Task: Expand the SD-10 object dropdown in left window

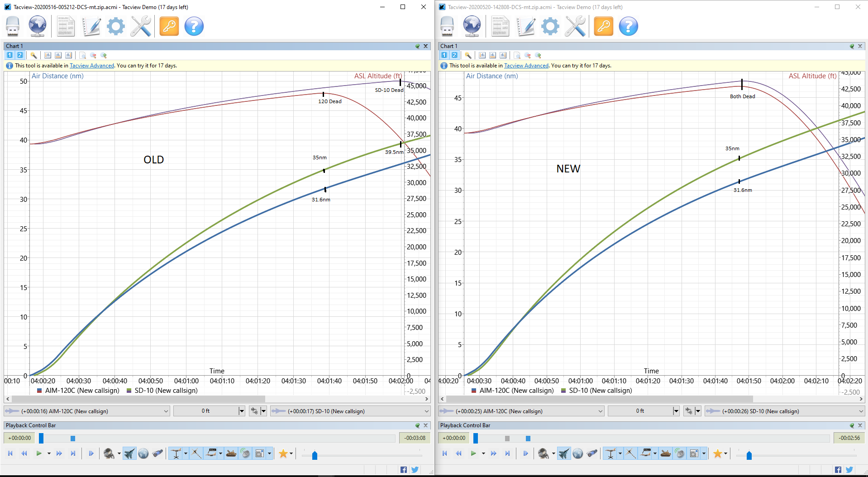Action: [426, 411]
